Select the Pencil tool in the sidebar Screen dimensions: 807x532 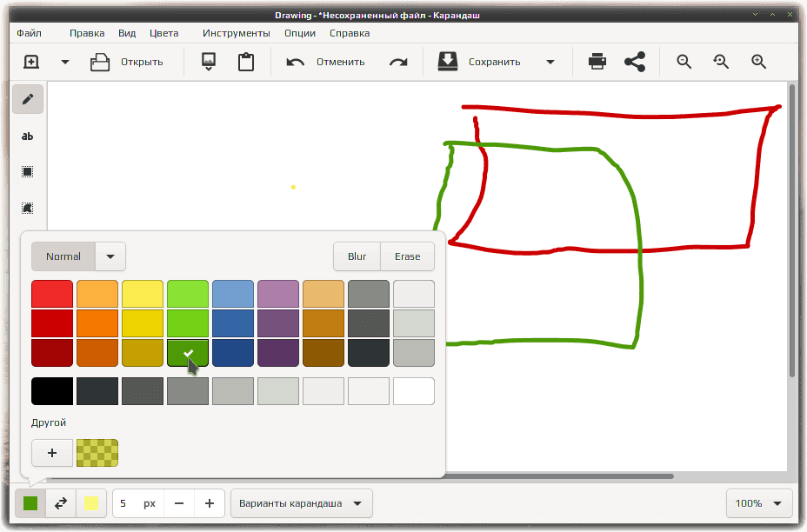(28, 99)
